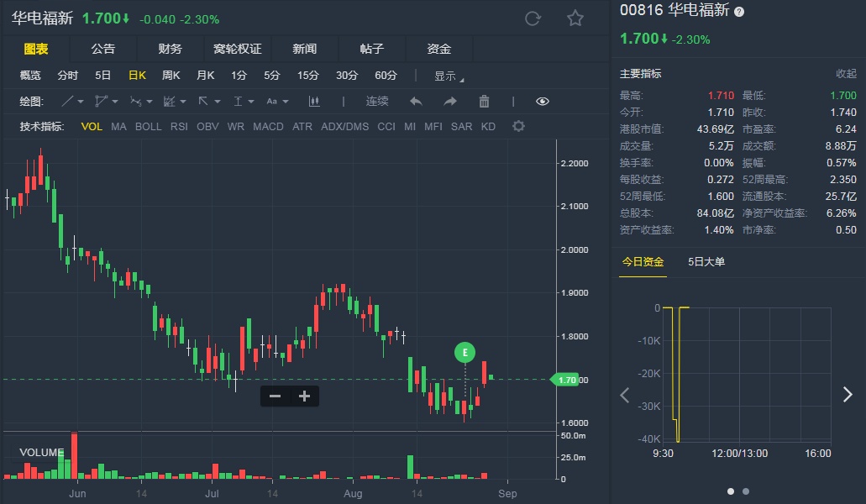Select the 概览 overview view
This screenshot has height=504, width=866.
point(30,75)
